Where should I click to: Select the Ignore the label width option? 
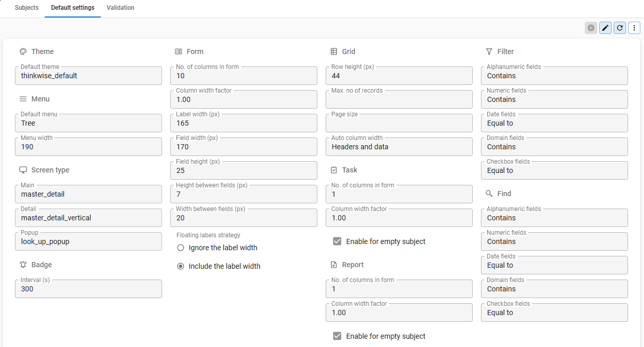(x=181, y=248)
